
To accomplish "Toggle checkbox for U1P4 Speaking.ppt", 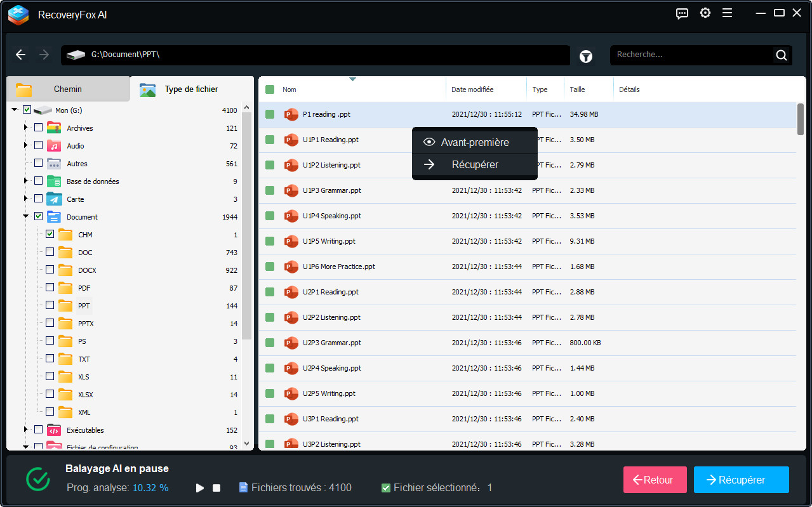I will pos(270,216).
